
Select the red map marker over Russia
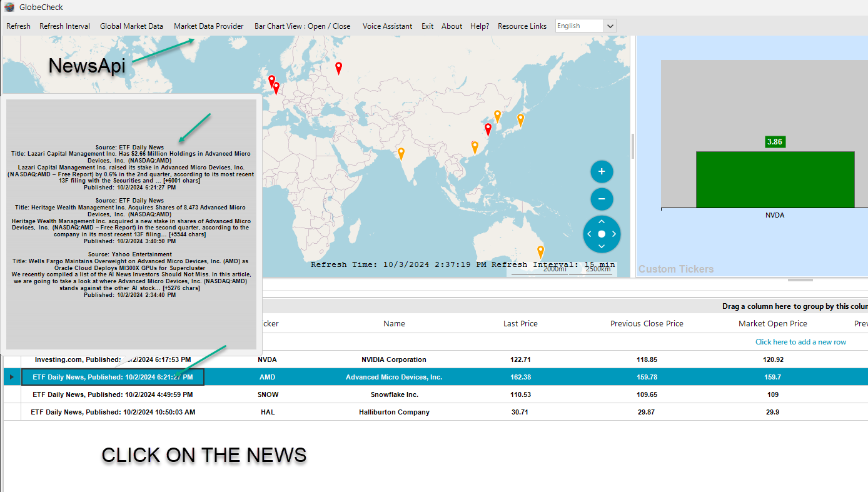(338, 68)
